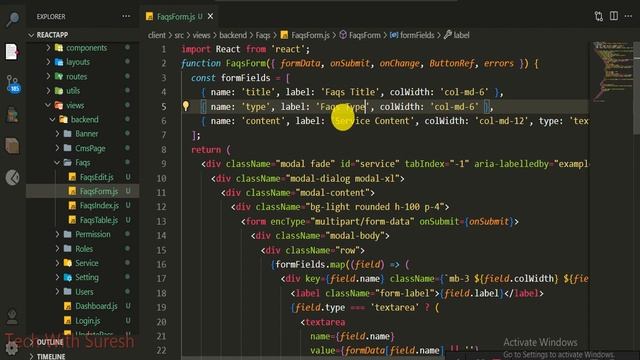
Task: Collapse the views folder
Action: [x=48, y=105]
